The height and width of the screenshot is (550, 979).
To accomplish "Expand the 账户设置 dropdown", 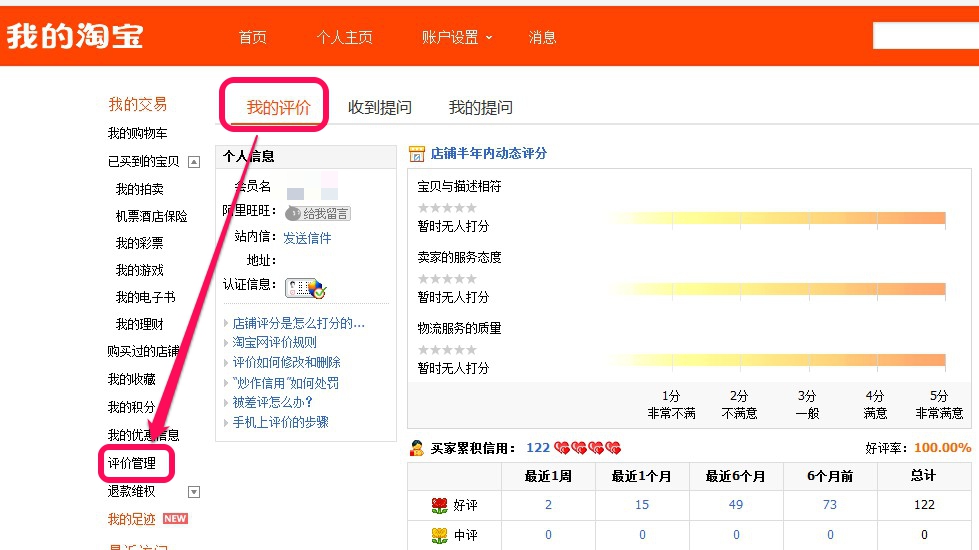I will (457, 37).
